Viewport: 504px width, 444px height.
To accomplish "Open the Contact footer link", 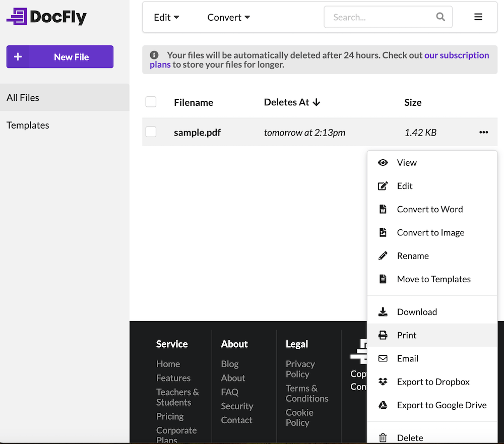I will point(236,420).
